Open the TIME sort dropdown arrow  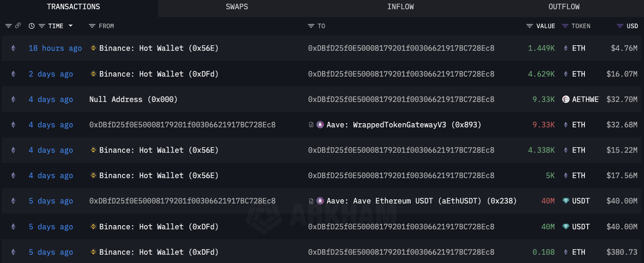pos(71,26)
